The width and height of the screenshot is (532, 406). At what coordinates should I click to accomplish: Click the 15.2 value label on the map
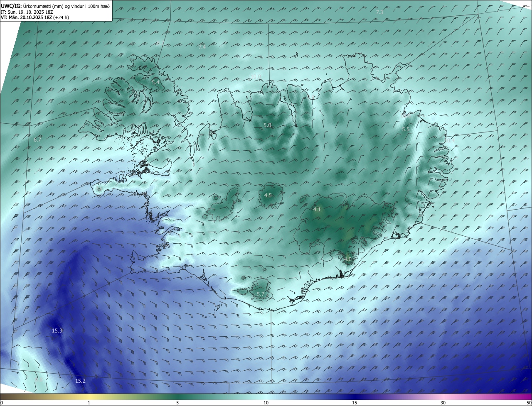click(80, 381)
